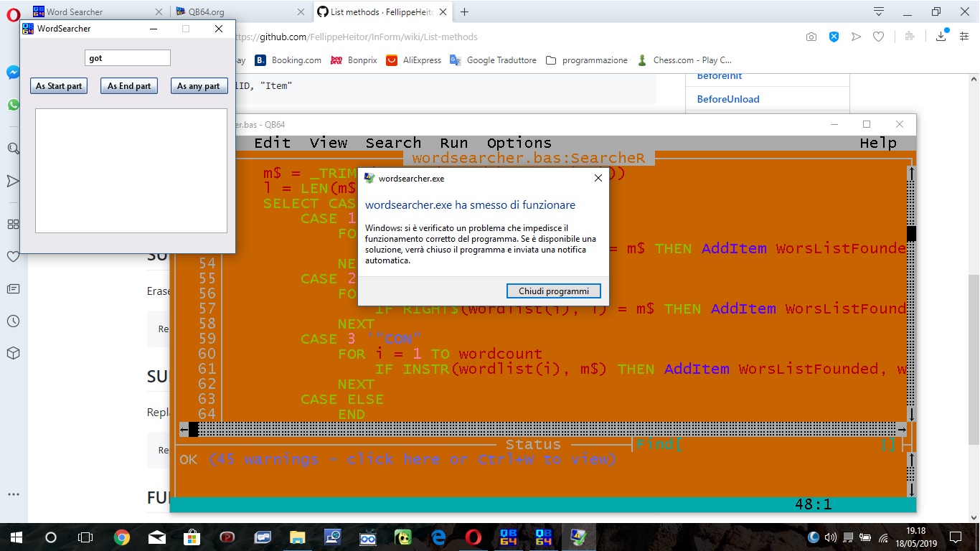Open the Speed Dial grid in the sidebar
This screenshot has width=980, height=551.
click(x=13, y=224)
